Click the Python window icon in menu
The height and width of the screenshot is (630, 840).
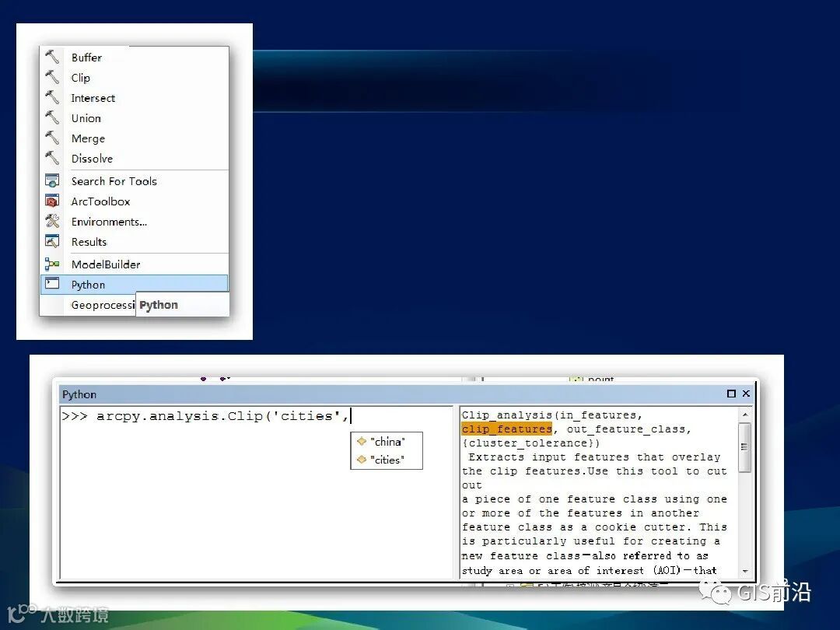tap(52, 283)
